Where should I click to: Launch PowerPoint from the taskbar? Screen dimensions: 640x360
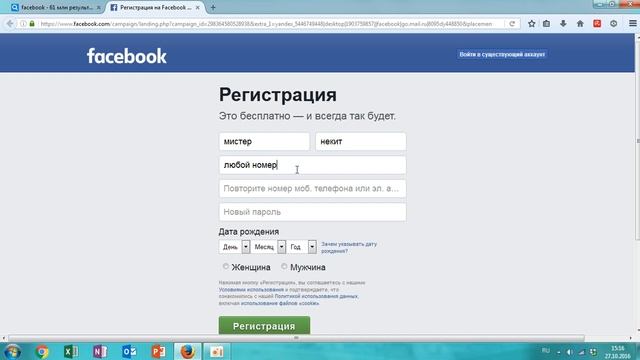point(158,351)
